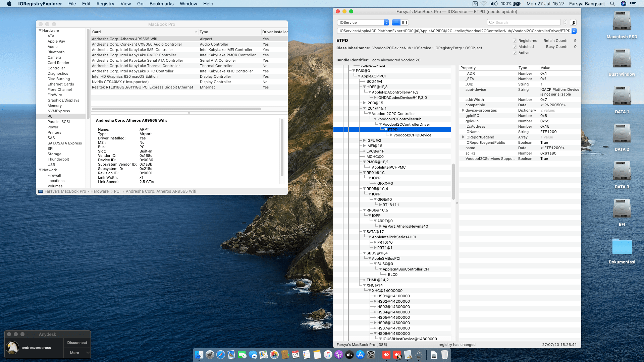This screenshot has height=362, width=644.
Task: Open Siri from the menu bar
Action: (624, 4)
